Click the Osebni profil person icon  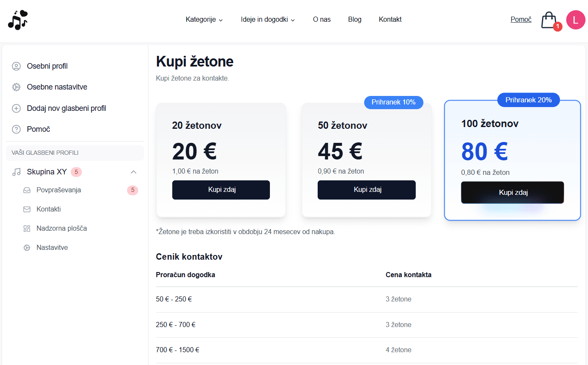coord(16,66)
